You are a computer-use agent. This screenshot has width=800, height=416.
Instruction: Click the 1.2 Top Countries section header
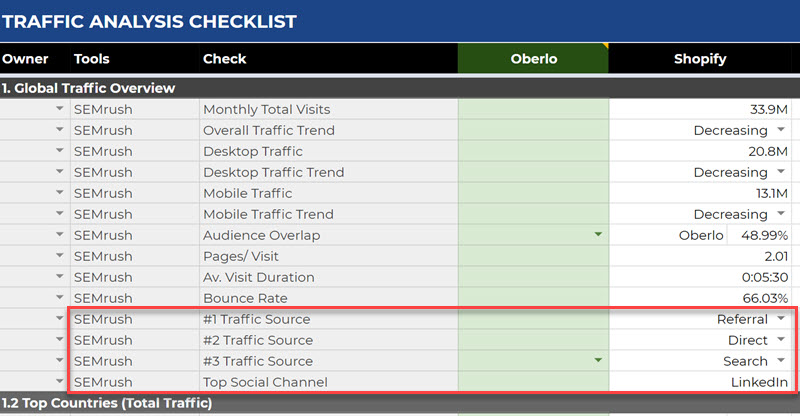click(106, 404)
